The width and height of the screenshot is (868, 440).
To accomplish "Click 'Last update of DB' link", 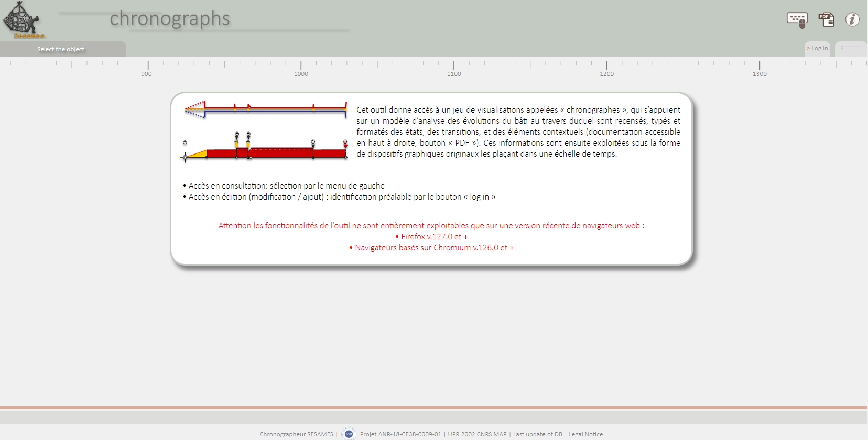I will [x=537, y=434].
